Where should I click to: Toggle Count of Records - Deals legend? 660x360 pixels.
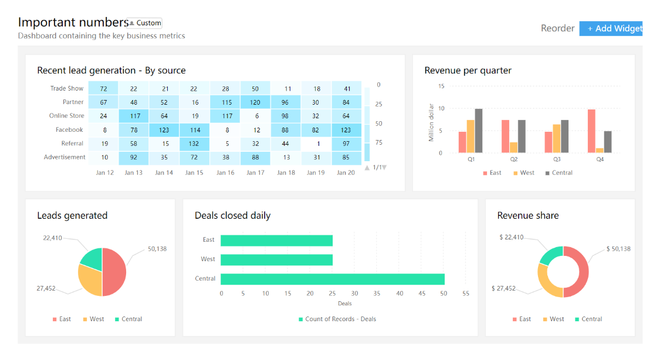tap(337, 319)
